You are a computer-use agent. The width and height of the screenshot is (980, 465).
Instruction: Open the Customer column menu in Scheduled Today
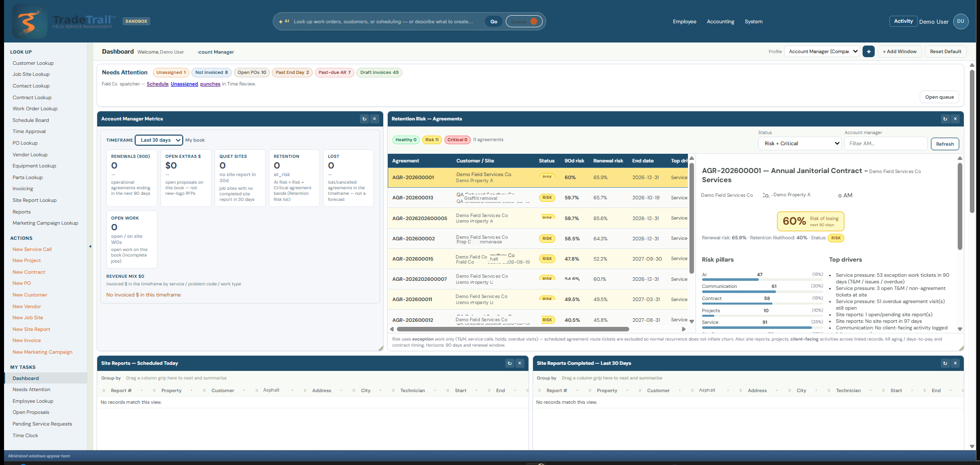(244, 391)
